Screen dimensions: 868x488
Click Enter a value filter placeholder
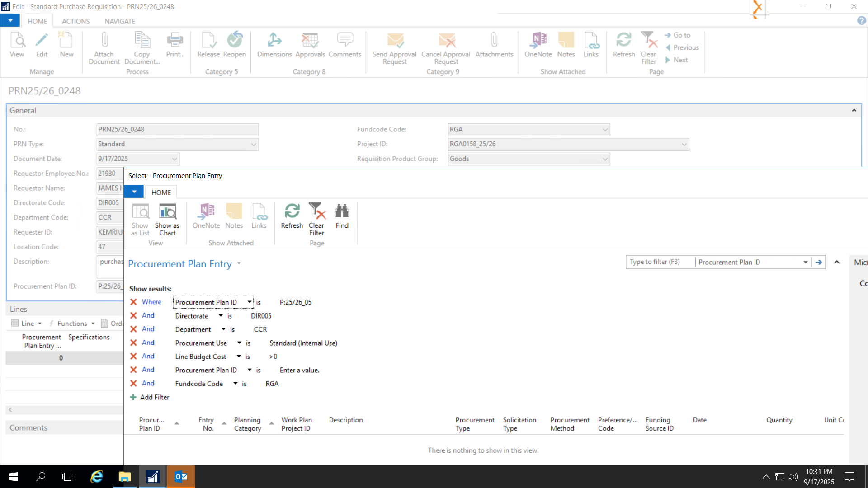[x=299, y=370]
